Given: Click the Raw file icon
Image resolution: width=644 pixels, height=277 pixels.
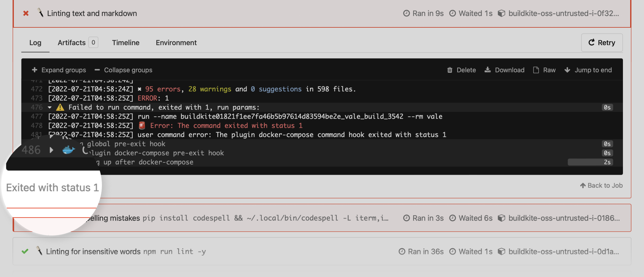Looking at the screenshot, I should tap(536, 70).
